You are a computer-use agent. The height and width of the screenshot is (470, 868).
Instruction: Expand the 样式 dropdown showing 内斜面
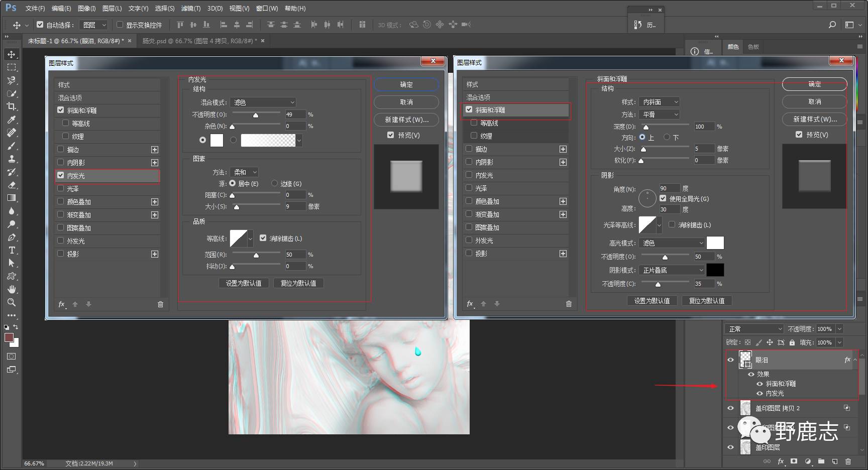pos(659,102)
